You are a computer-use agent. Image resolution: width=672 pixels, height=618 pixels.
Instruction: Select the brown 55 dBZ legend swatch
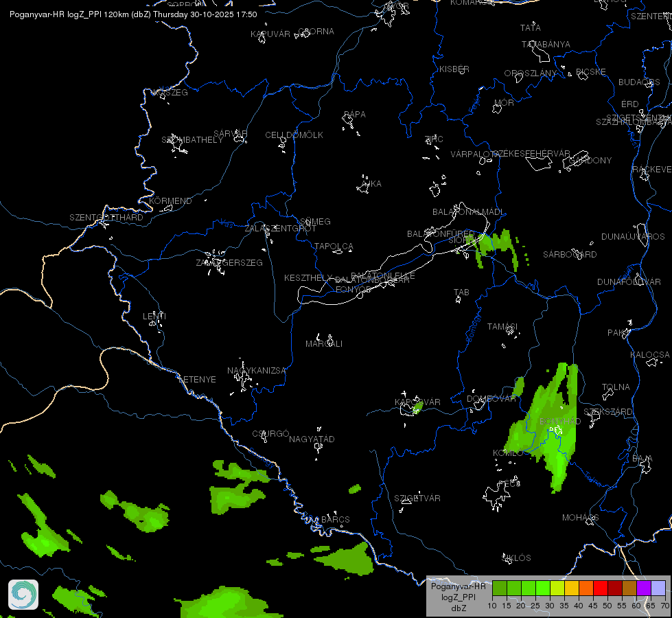[x=629, y=588]
